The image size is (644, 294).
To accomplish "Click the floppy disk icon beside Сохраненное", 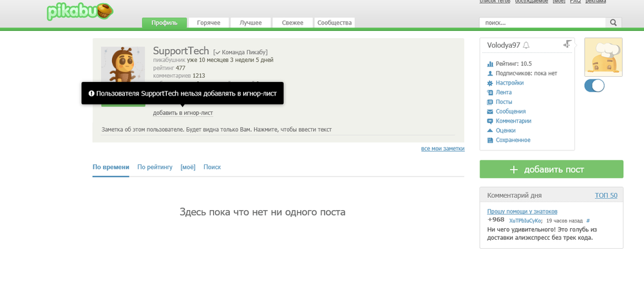I will [489, 140].
